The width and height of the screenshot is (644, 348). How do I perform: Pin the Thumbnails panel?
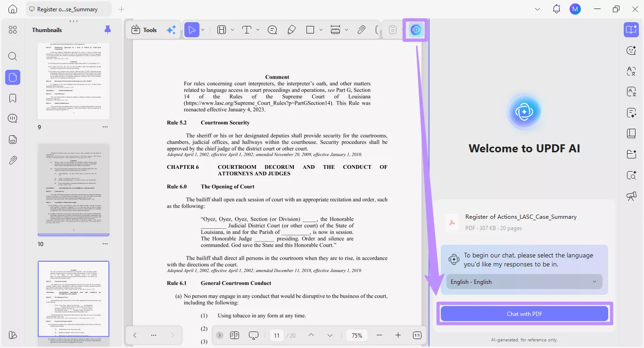click(107, 30)
